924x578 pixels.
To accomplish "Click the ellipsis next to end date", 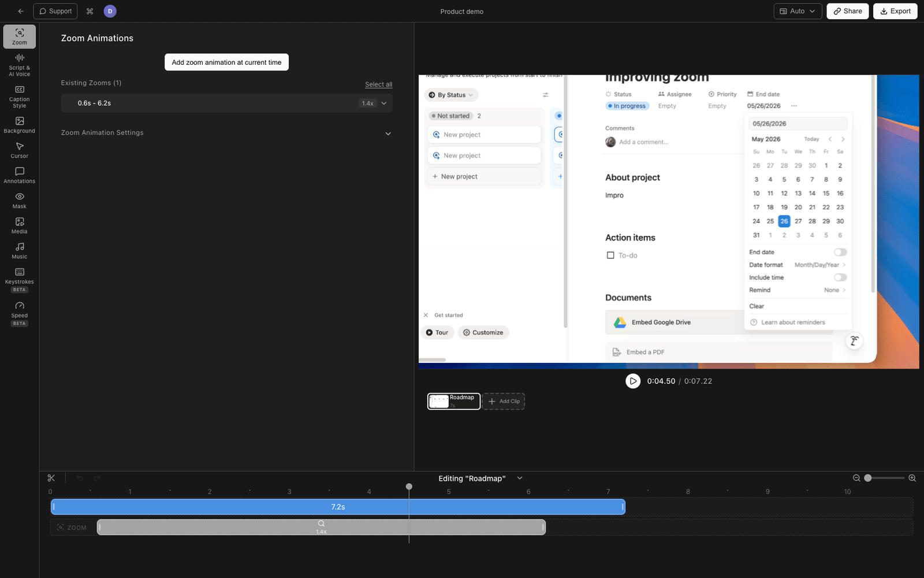I will 794,106.
